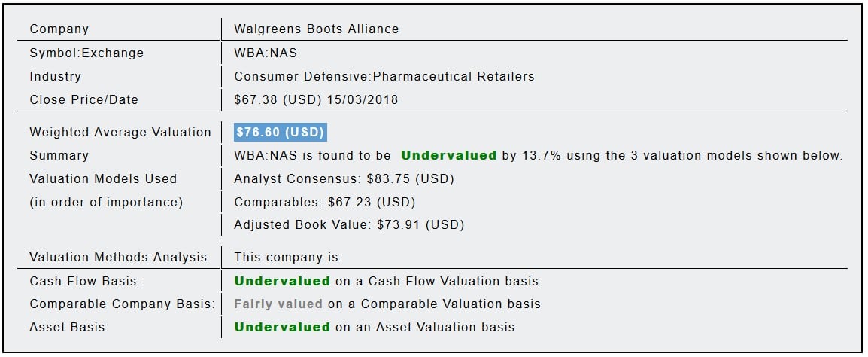Screen dimensions: 868x357
Task: Click the grey Fairly valued result
Action: tap(278, 304)
